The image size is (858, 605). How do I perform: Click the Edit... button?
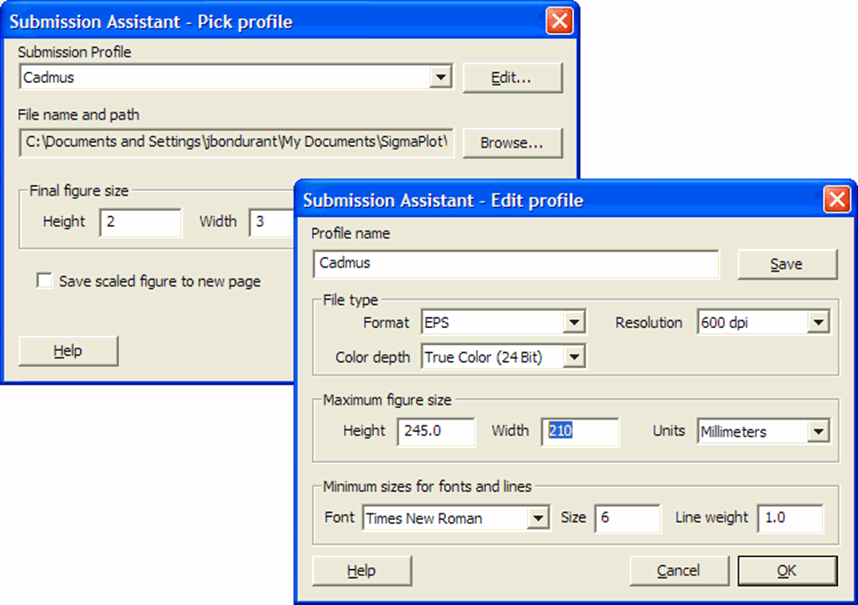[512, 77]
